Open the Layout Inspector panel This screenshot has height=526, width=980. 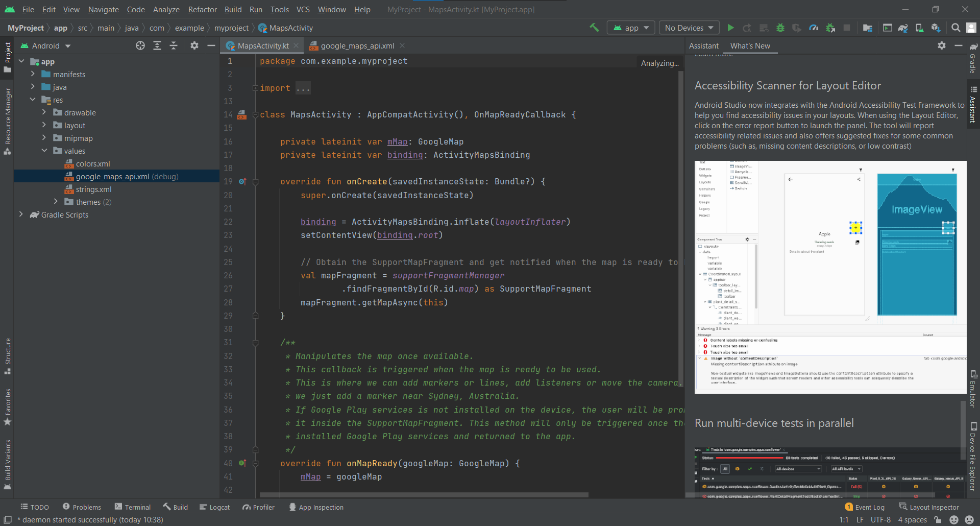tap(929, 507)
